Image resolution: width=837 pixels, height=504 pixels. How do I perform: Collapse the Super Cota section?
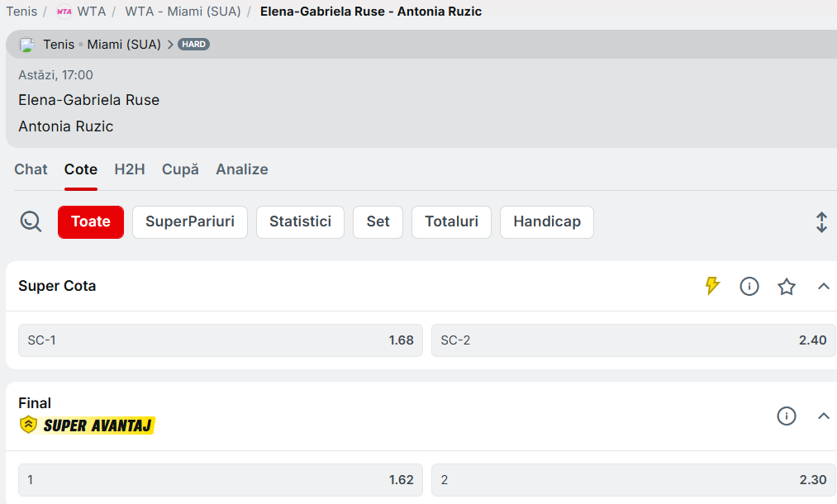pos(823,287)
